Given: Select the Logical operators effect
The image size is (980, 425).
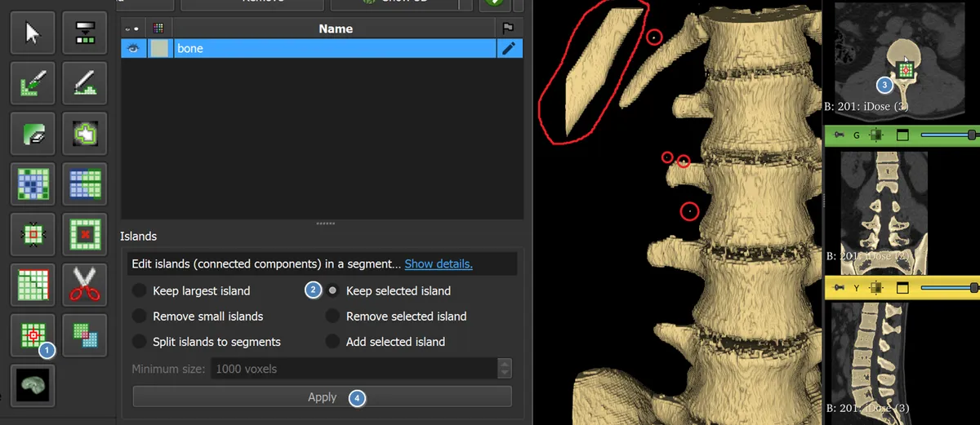Looking at the screenshot, I should point(85,336).
